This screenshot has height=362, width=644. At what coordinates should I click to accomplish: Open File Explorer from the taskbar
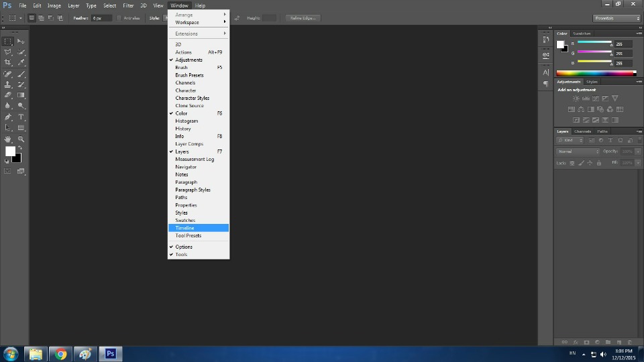[36, 354]
